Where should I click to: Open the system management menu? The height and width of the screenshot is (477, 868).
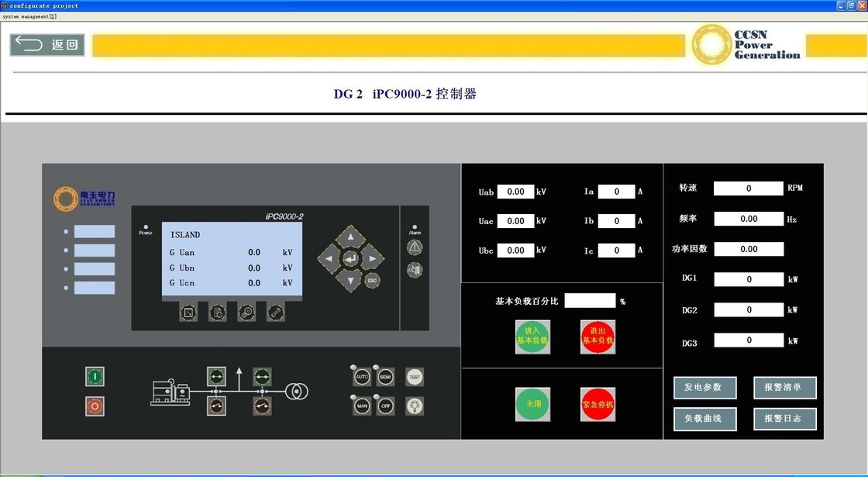pos(28,16)
